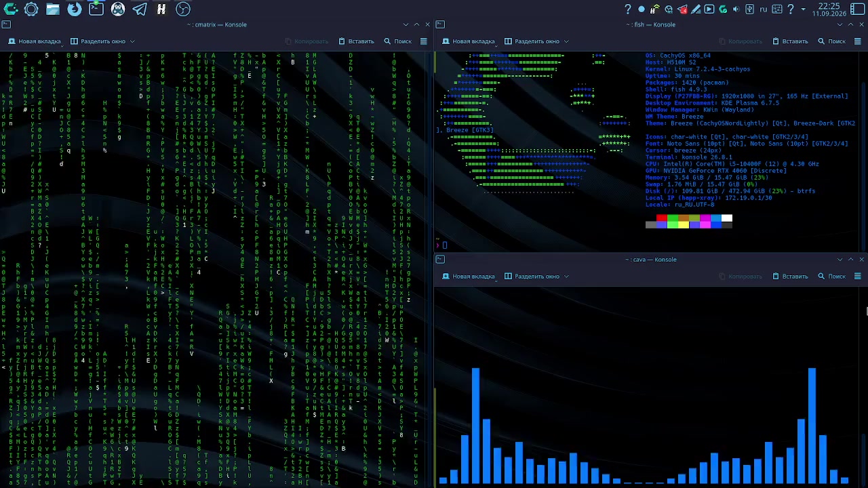Open the pen and tablet tray icon

[696, 9]
